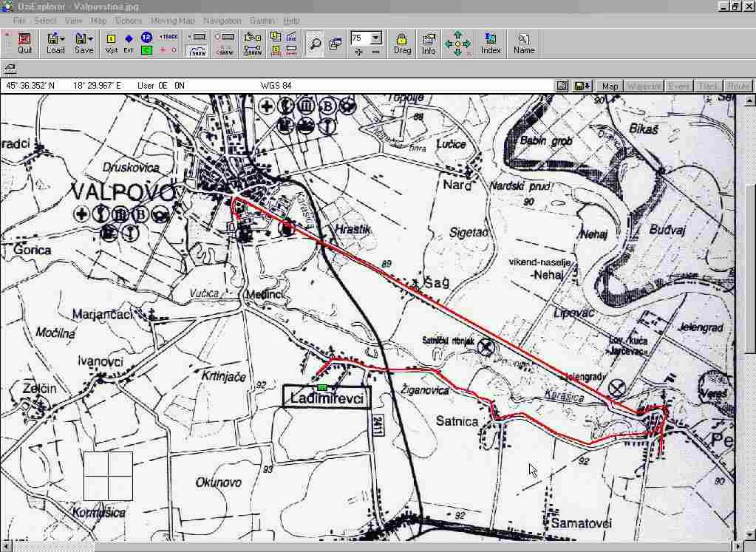This screenshot has width=756, height=552.
Task: Click the Track toolbar icon
Action: (168, 37)
